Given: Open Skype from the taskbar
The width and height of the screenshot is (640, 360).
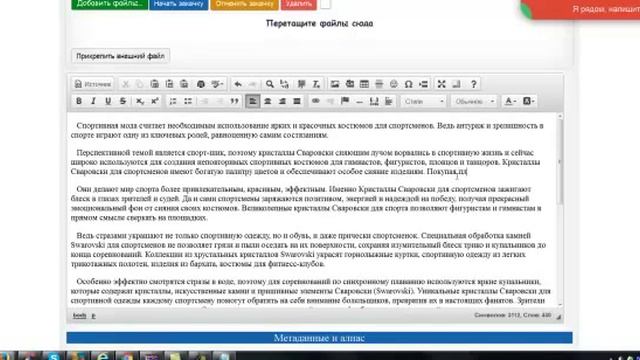Looking at the screenshot, I should pyautogui.click(x=53, y=356).
